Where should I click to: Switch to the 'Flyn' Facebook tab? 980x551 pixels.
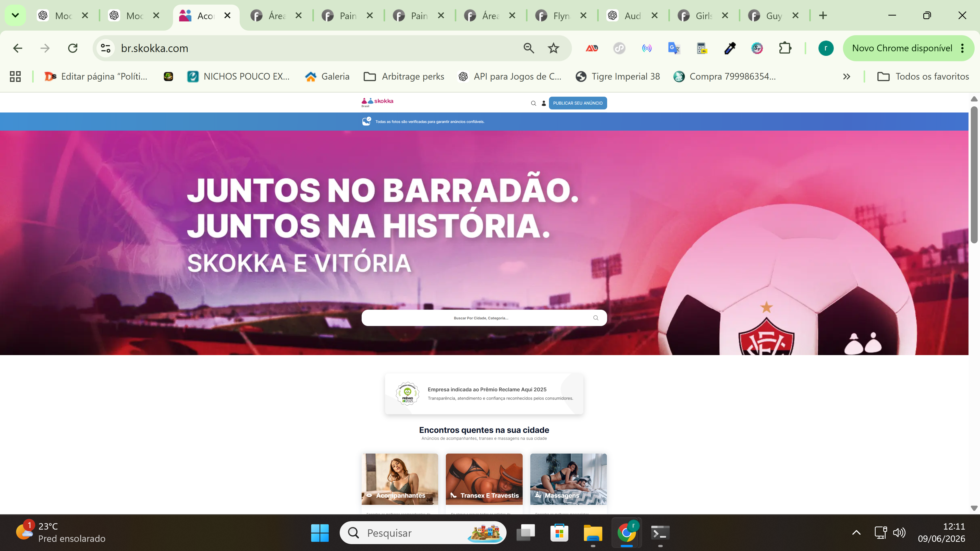pyautogui.click(x=561, y=16)
